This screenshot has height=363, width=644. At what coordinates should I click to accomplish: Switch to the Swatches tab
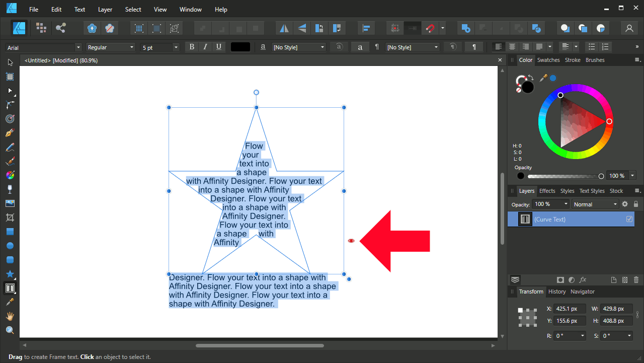pos(548,60)
